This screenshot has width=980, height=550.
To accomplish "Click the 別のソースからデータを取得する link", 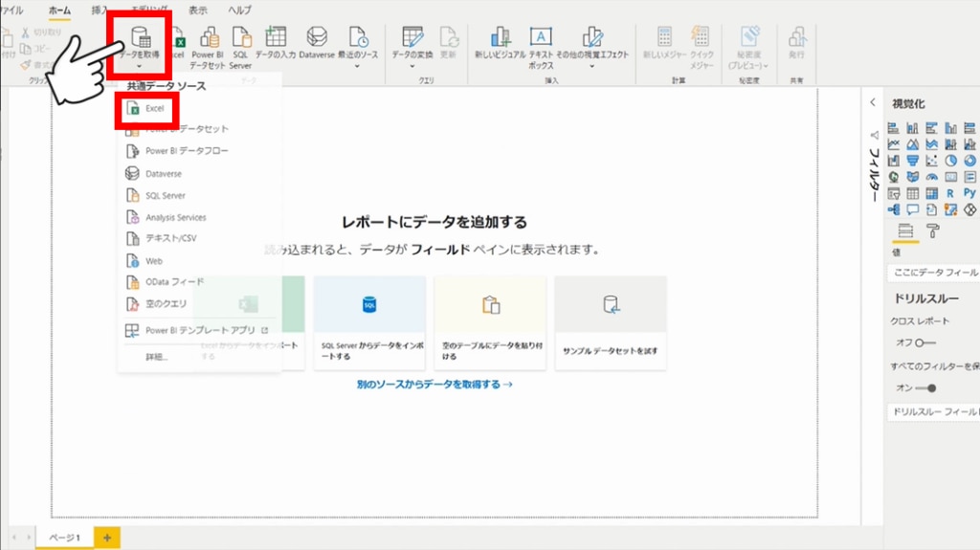I will pyautogui.click(x=434, y=385).
